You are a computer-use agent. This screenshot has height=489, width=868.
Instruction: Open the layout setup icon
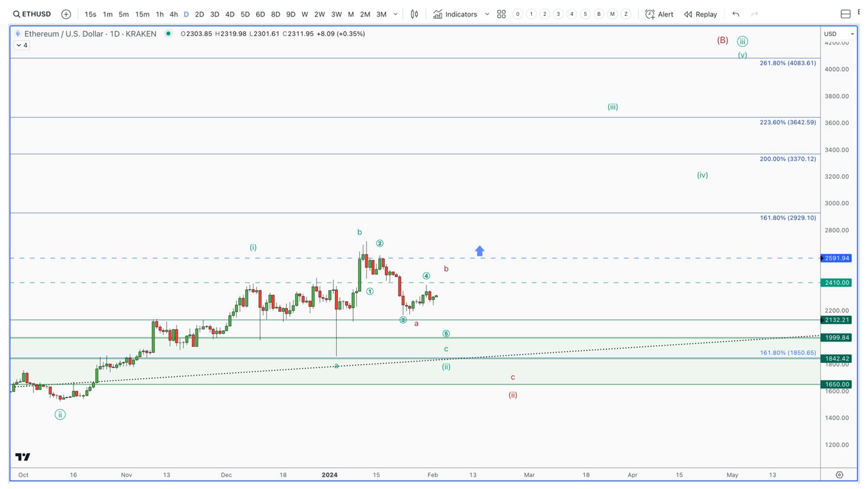[846, 14]
